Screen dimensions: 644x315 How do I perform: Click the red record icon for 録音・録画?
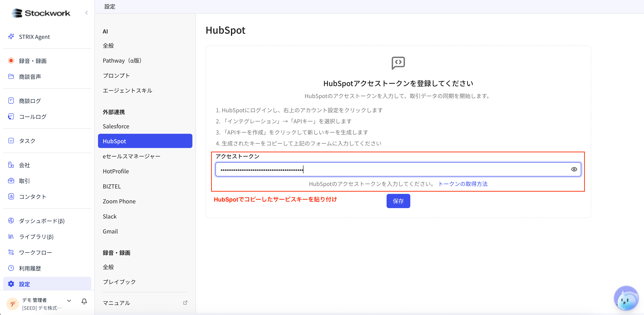(11, 61)
